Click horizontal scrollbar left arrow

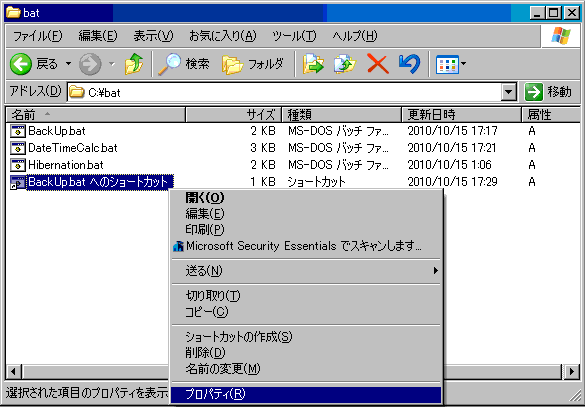point(13,372)
